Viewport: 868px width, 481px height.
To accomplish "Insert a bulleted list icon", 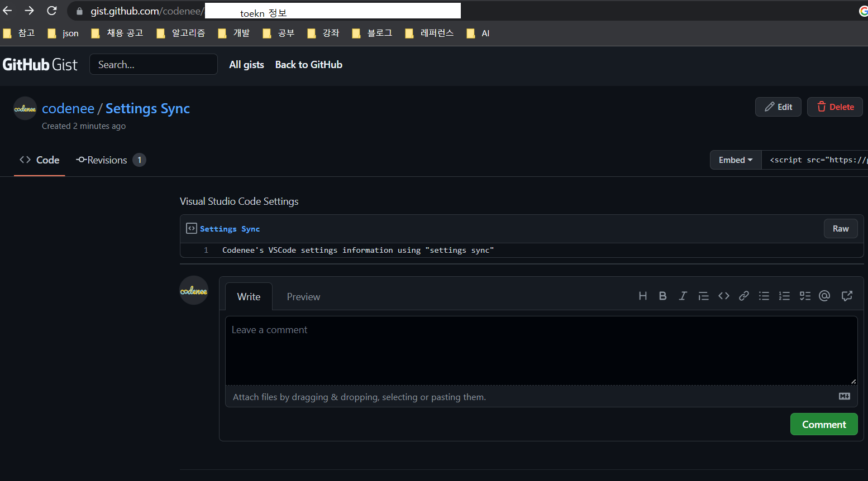I will click(764, 296).
